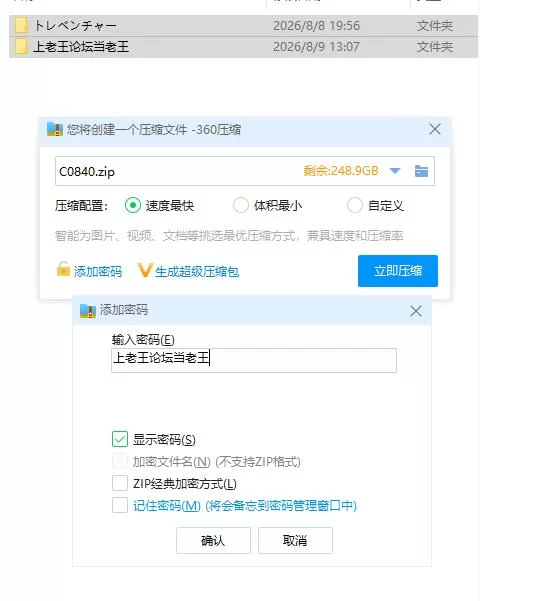Viewport: 550px width, 601px height.
Task: Click the 添加密码 dialog title icon
Action: pos(88,310)
